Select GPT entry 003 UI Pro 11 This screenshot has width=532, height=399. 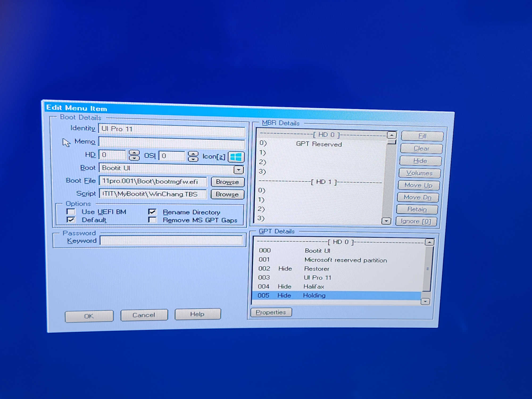(337, 277)
